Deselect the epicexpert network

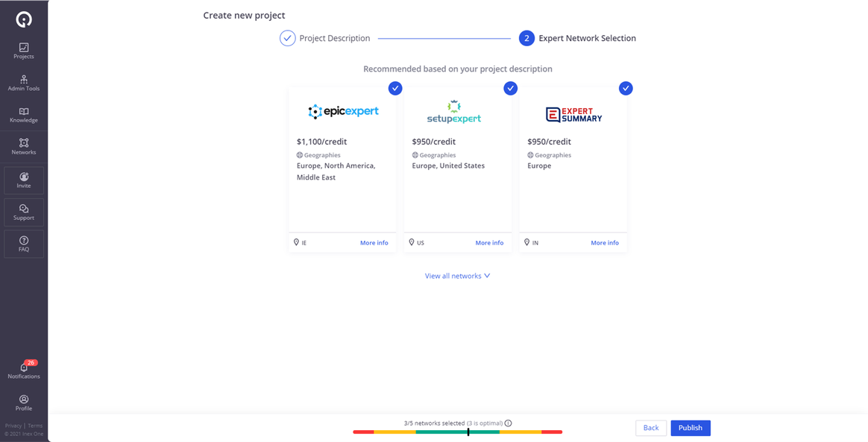395,88
